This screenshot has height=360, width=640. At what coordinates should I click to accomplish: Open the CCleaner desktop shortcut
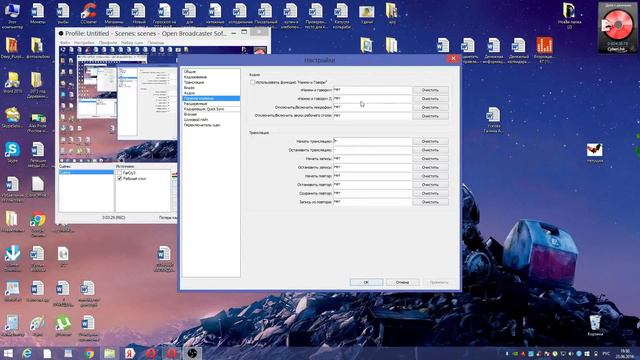88,13
